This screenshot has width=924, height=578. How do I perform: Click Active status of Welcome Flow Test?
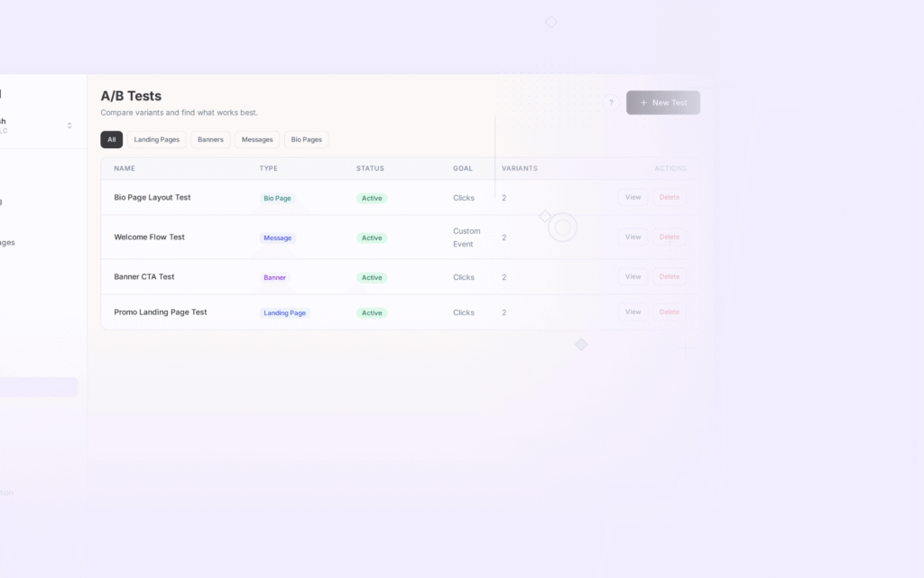[372, 238]
